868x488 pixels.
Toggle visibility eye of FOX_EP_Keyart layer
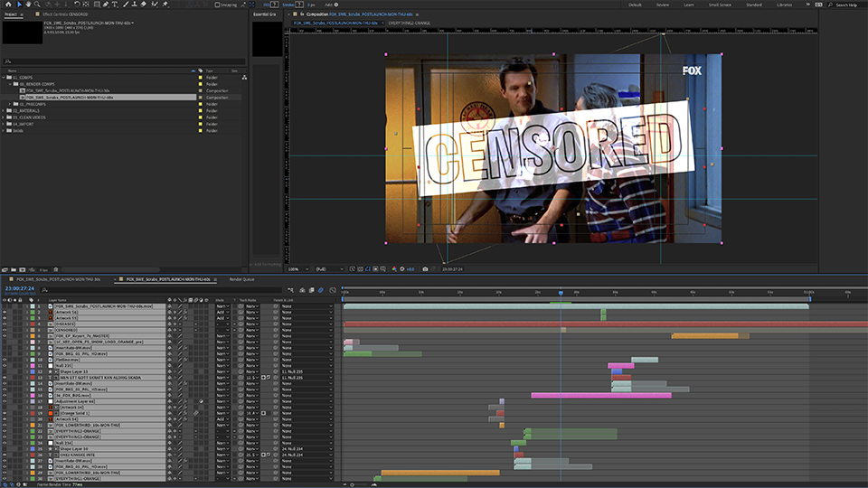[5, 336]
